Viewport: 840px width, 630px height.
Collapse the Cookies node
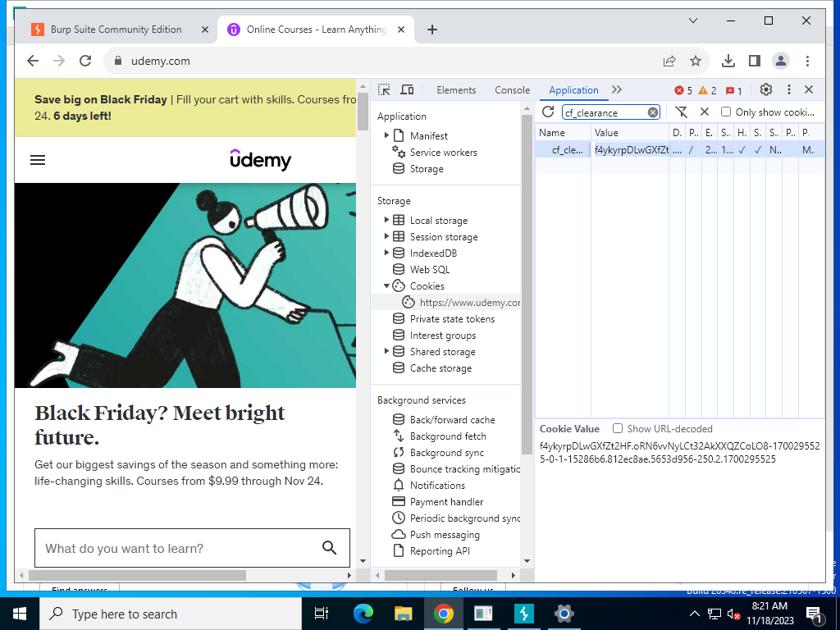click(386, 285)
